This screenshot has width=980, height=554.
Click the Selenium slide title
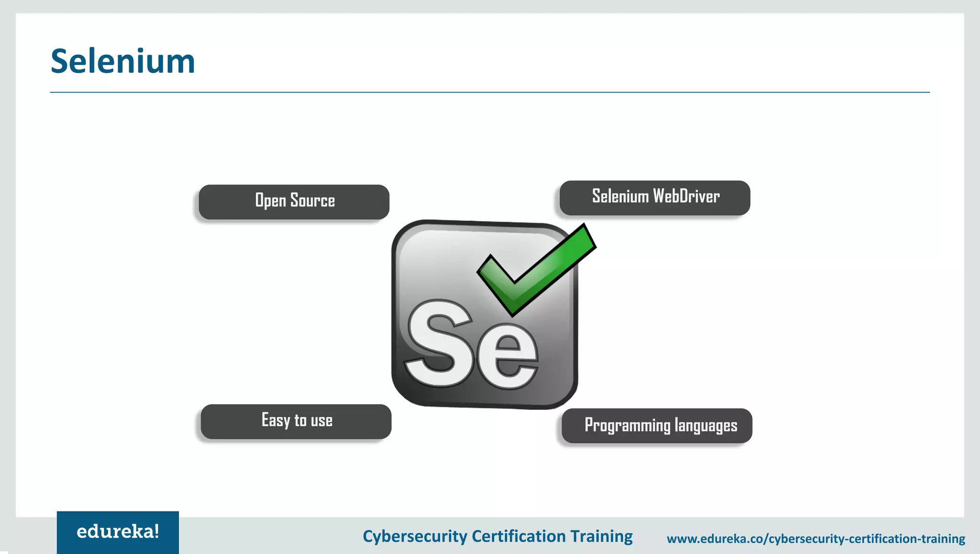point(123,61)
